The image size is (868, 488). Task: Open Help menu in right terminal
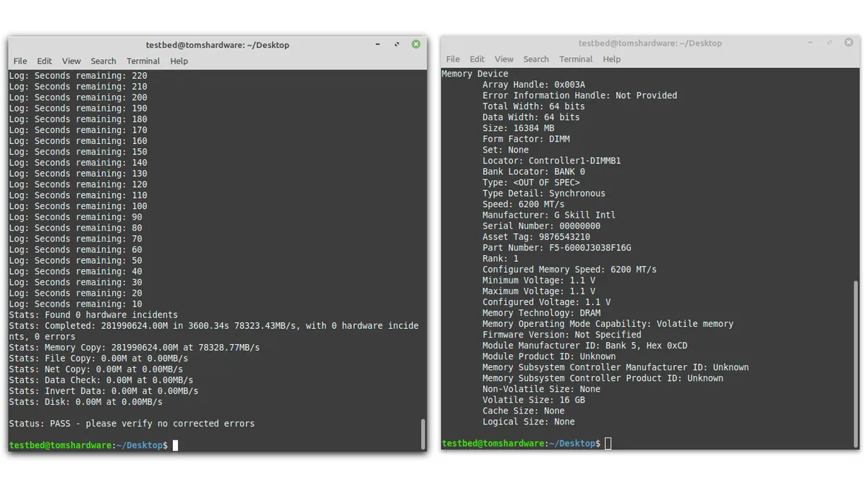612,59
